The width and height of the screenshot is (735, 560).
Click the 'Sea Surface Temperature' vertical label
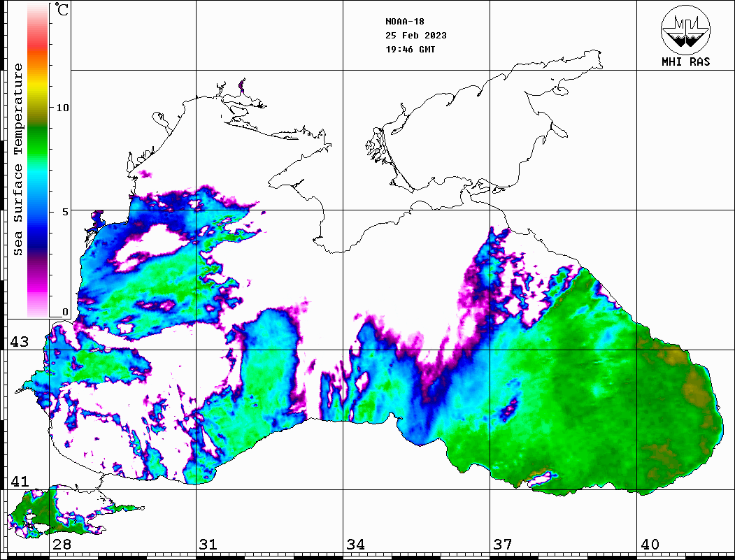[x=17, y=159]
